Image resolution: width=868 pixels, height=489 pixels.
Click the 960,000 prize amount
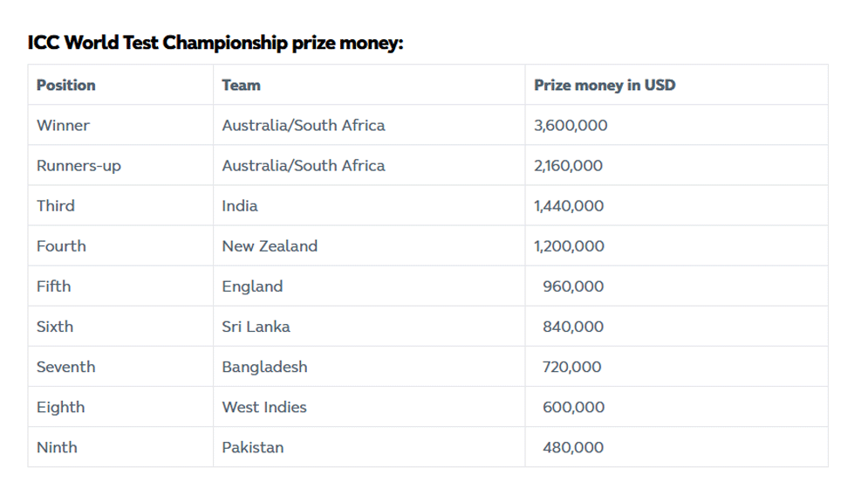point(573,286)
